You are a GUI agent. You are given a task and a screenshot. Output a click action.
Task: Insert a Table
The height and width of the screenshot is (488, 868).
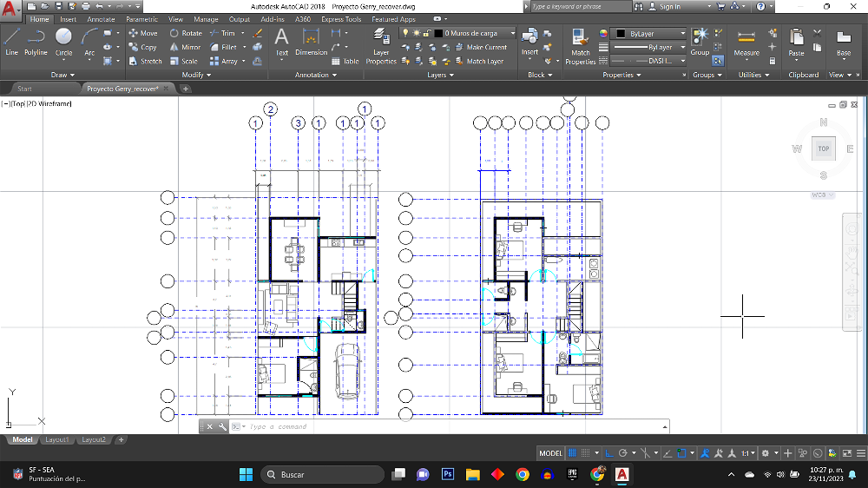pyautogui.click(x=345, y=61)
